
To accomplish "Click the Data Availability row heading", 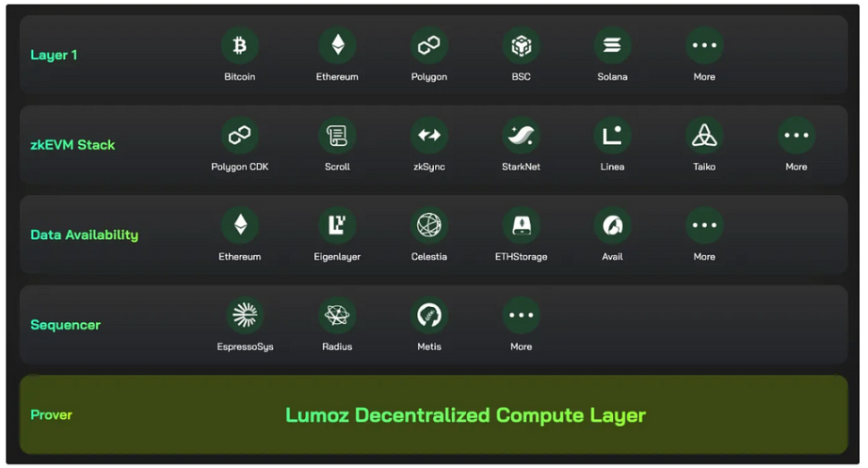I will click(84, 234).
